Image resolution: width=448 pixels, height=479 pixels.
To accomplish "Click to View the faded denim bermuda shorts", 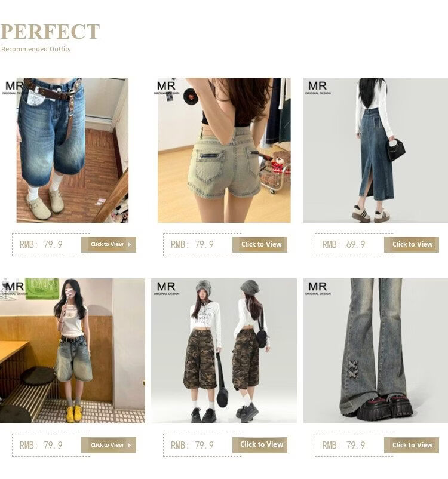I will pyautogui.click(x=109, y=445).
